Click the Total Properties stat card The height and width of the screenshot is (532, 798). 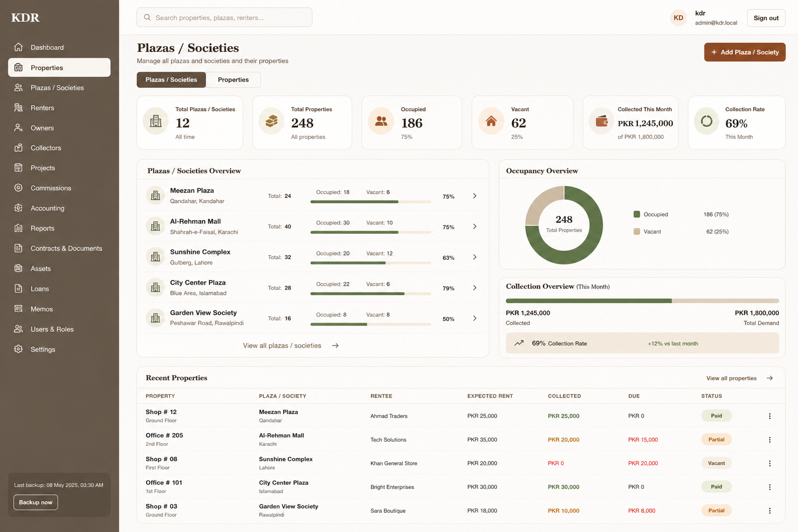pyautogui.click(x=302, y=123)
